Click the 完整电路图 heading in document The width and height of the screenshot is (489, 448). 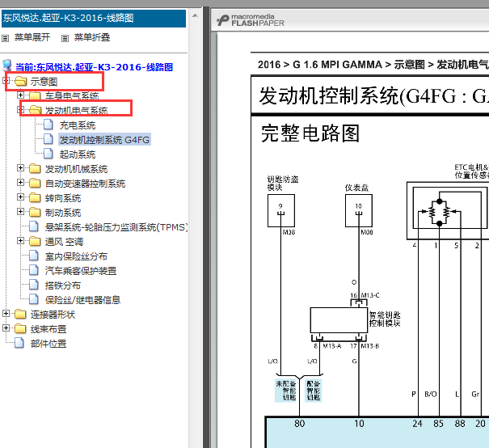point(310,133)
